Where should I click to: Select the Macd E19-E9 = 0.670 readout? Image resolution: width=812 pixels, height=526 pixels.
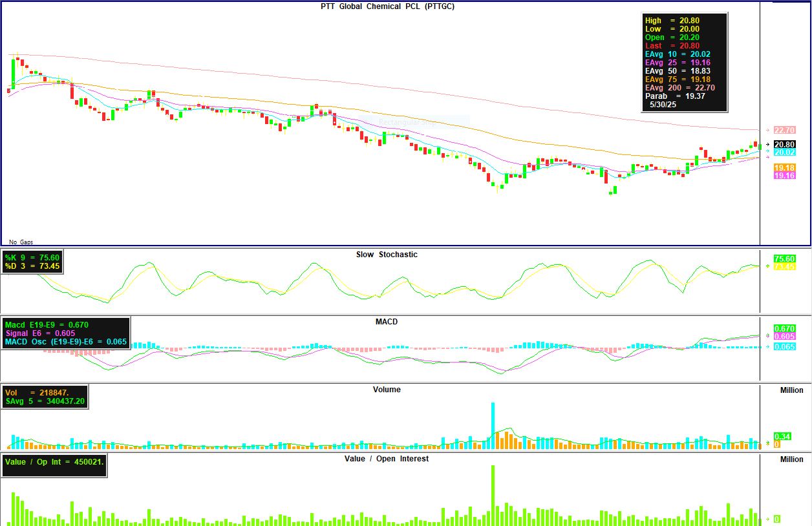pos(47,325)
